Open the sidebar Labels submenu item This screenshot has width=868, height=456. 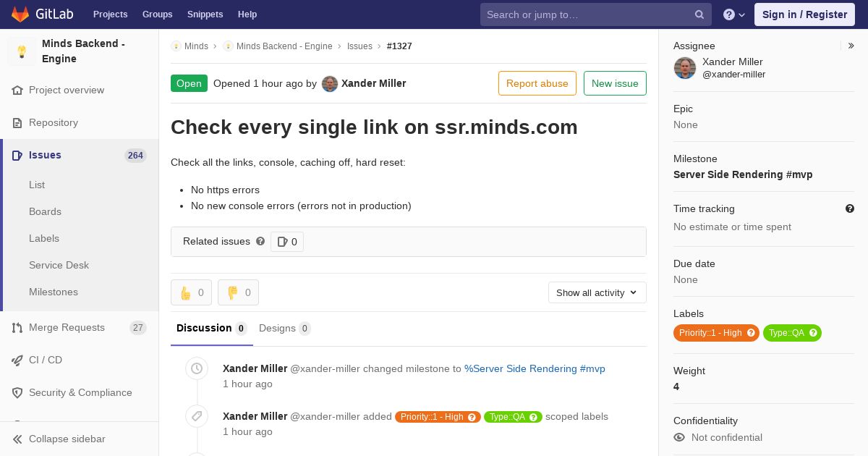click(x=44, y=239)
